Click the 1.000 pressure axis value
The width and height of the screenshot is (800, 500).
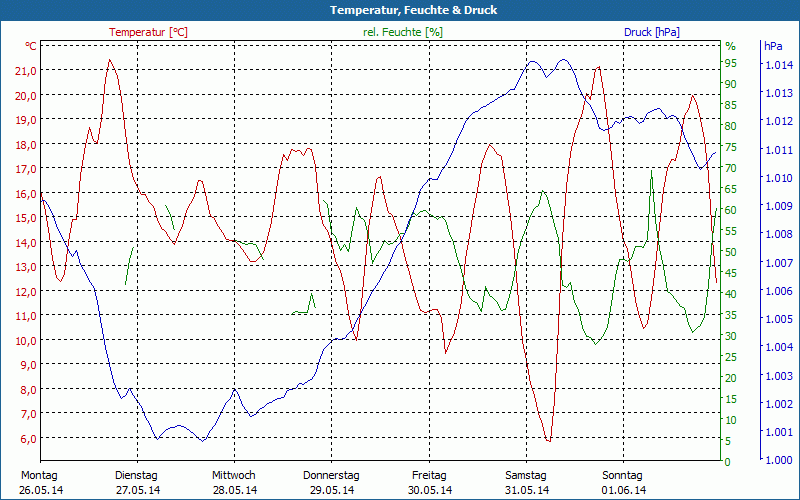pyautogui.click(x=779, y=460)
